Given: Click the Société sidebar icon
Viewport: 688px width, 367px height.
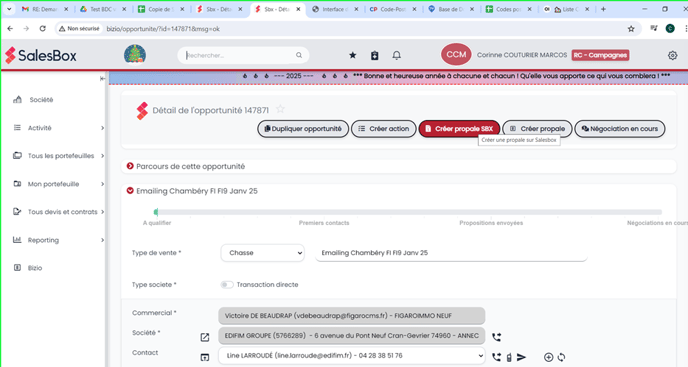Looking at the screenshot, I should coord(17,100).
